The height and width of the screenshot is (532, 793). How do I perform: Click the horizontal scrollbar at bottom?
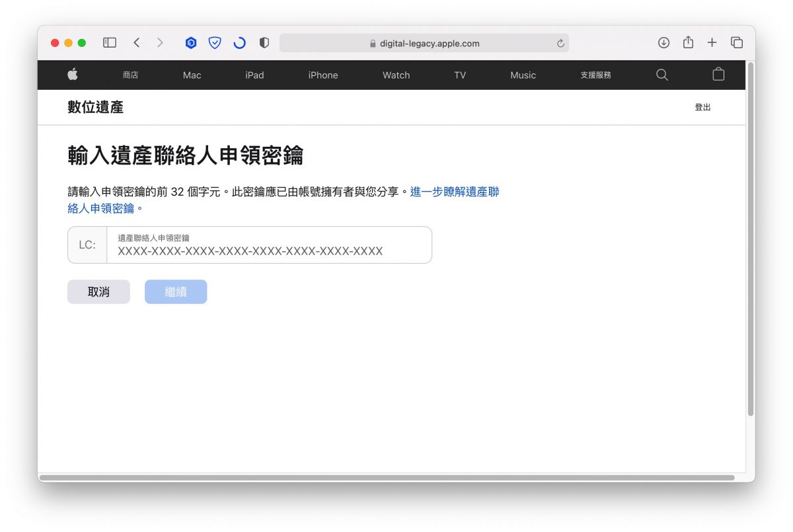[x=387, y=477]
